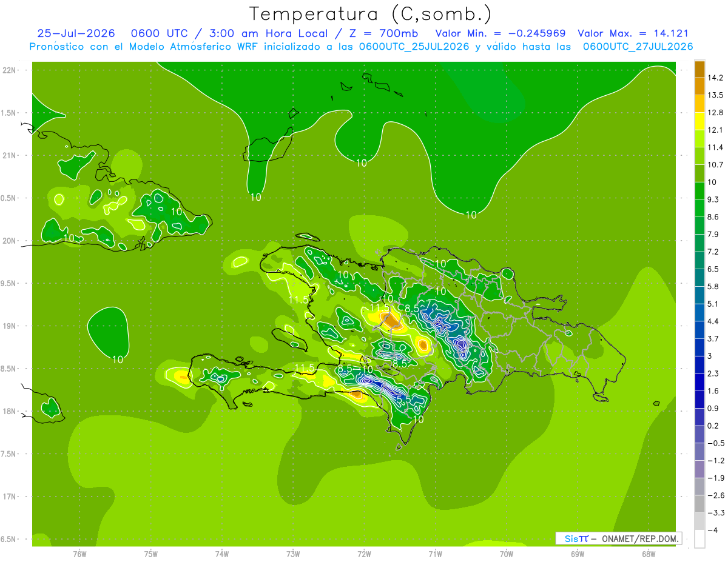Click the 'Valor Max. = 14.121' text

pos(633,33)
